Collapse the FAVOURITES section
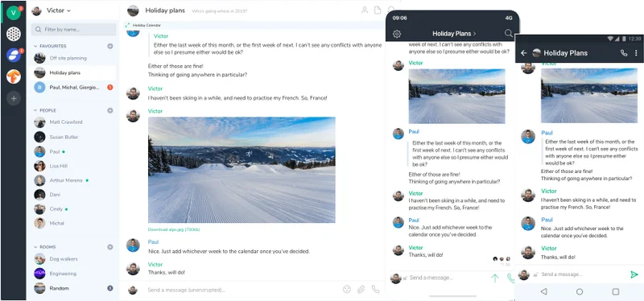 point(50,47)
